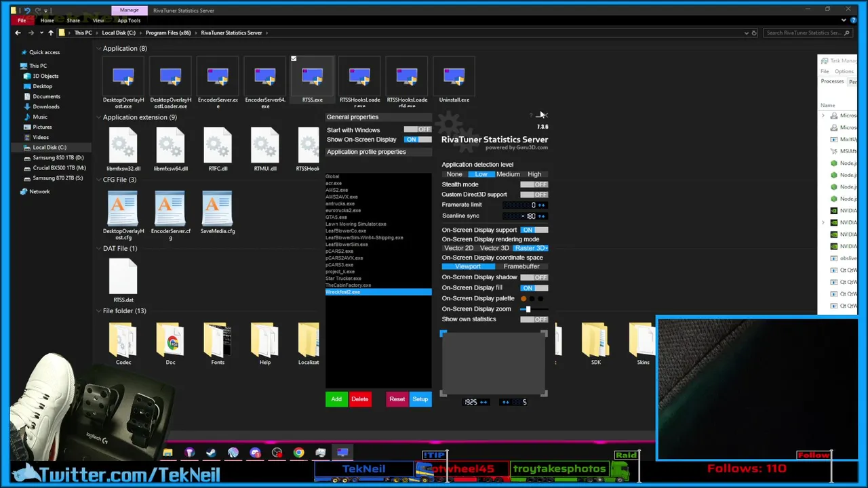The width and height of the screenshot is (868, 488).
Task: Open the Codec folder
Action: pyautogui.click(x=123, y=340)
